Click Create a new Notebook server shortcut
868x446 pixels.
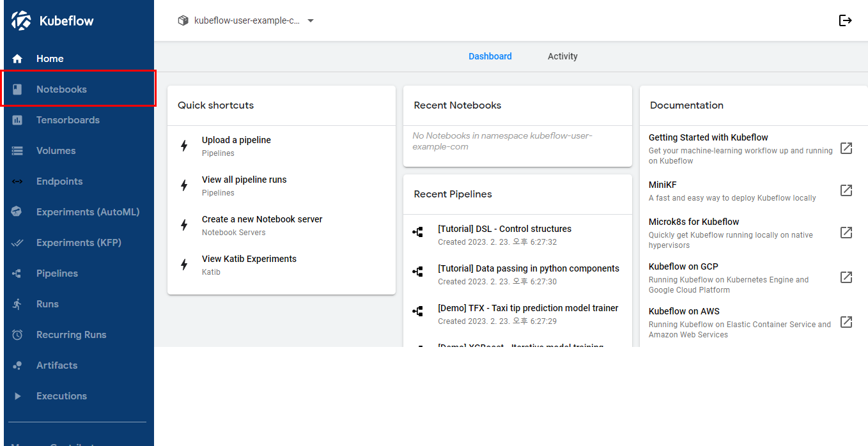click(281, 225)
